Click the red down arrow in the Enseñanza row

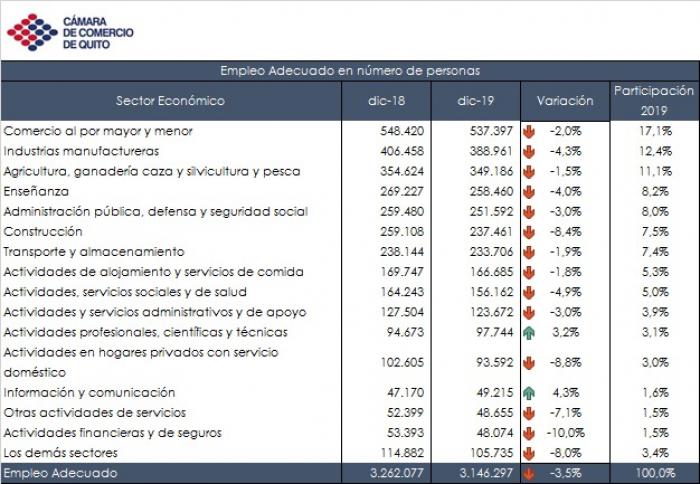point(529,192)
